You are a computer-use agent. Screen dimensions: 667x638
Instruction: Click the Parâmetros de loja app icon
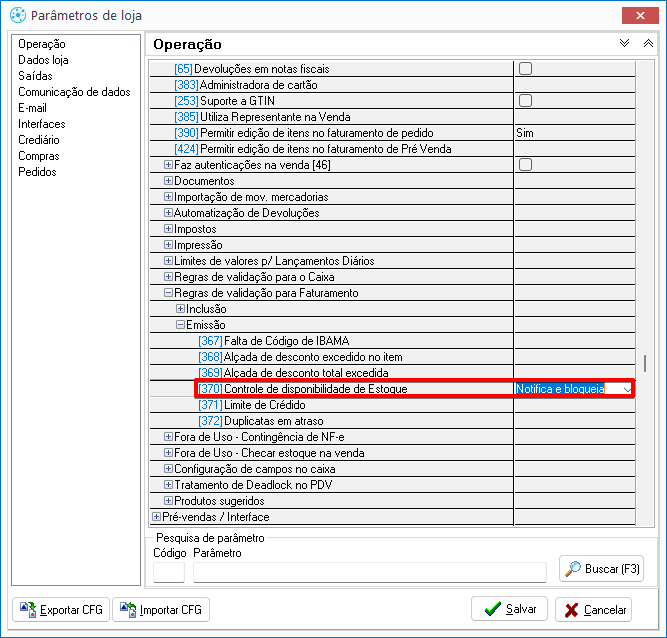18,15
